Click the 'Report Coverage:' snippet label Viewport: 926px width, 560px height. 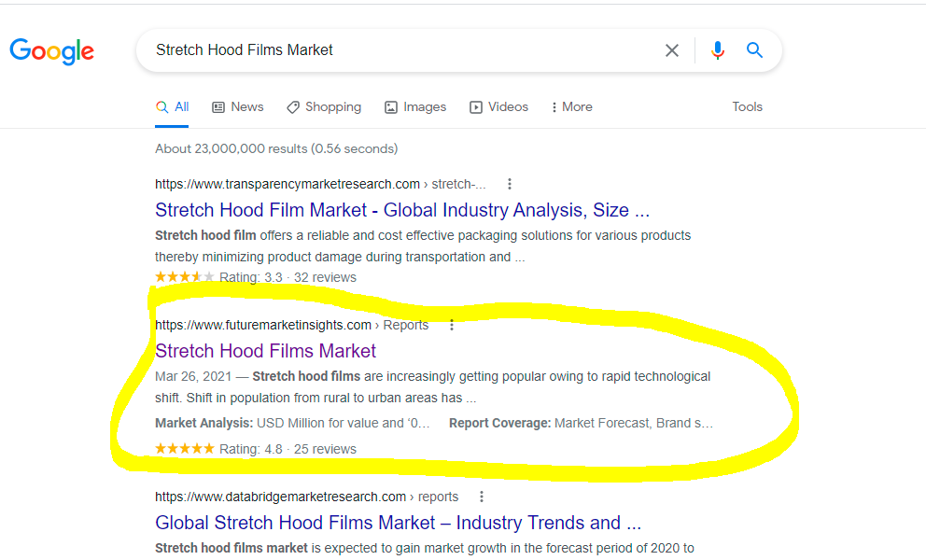(x=499, y=424)
